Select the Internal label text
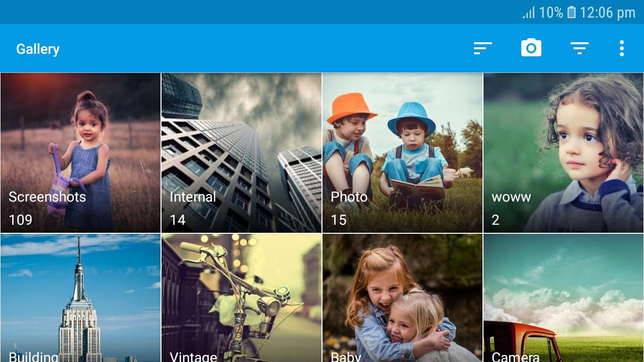The height and width of the screenshot is (362, 644). [x=193, y=197]
